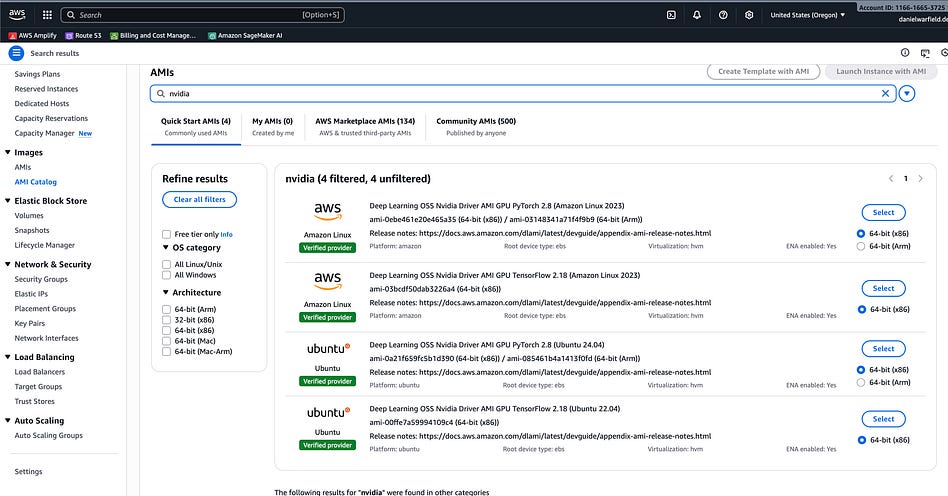Open AMI Catalog in sidebar
Viewport: 948px width, 496px height.
click(36, 182)
